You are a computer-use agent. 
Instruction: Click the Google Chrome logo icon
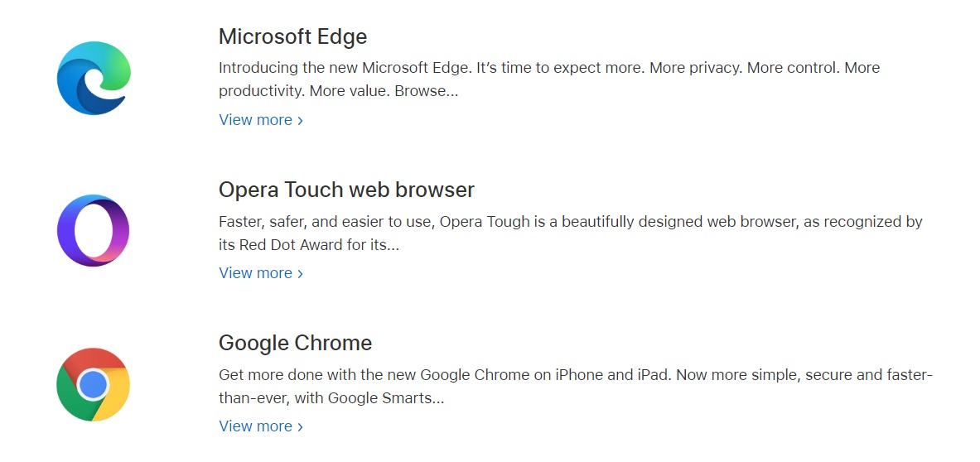(94, 384)
